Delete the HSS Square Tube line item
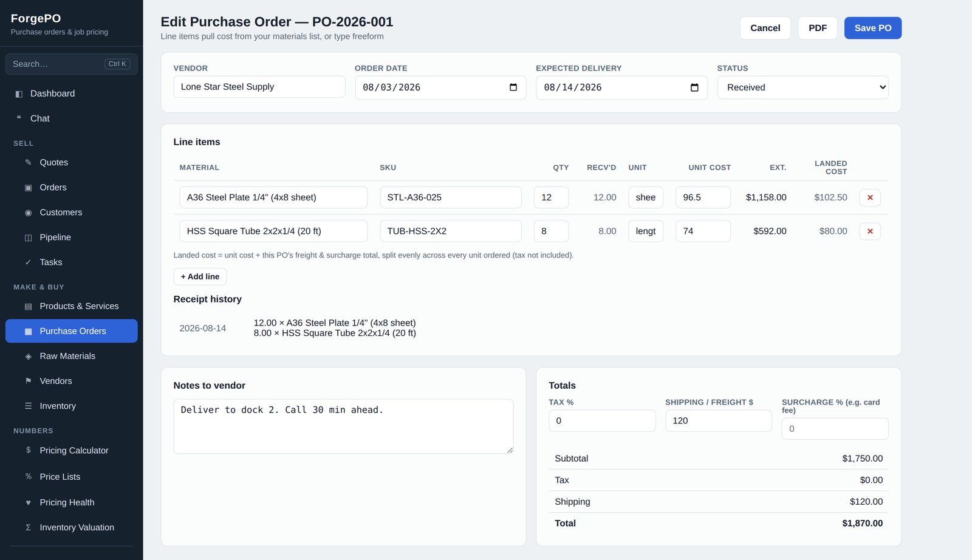 [x=870, y=231]
